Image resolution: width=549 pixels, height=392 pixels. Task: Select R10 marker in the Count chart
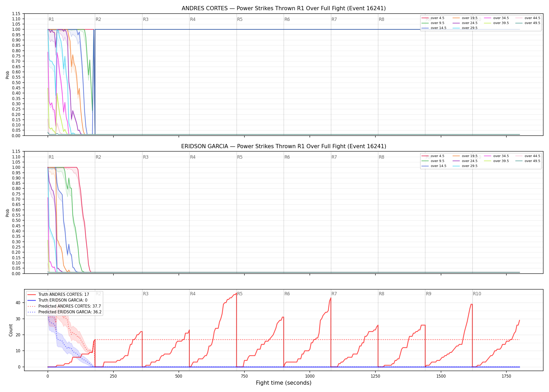coord(477,294)
